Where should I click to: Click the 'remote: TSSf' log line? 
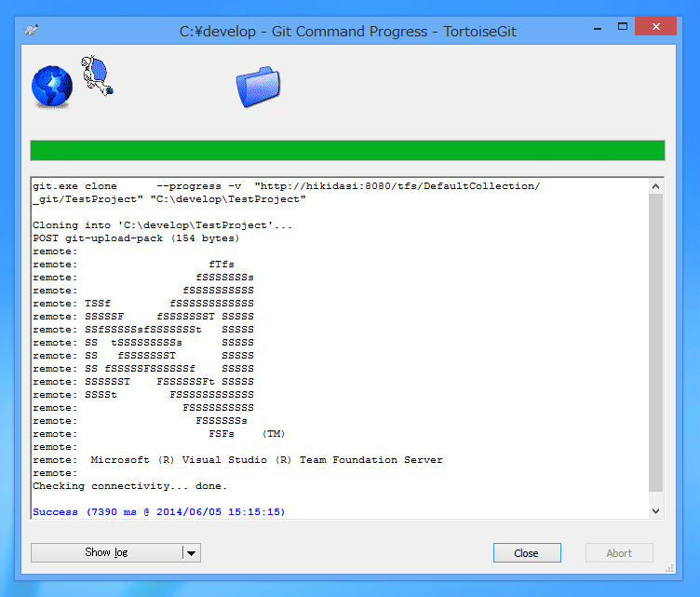(142, 304)
